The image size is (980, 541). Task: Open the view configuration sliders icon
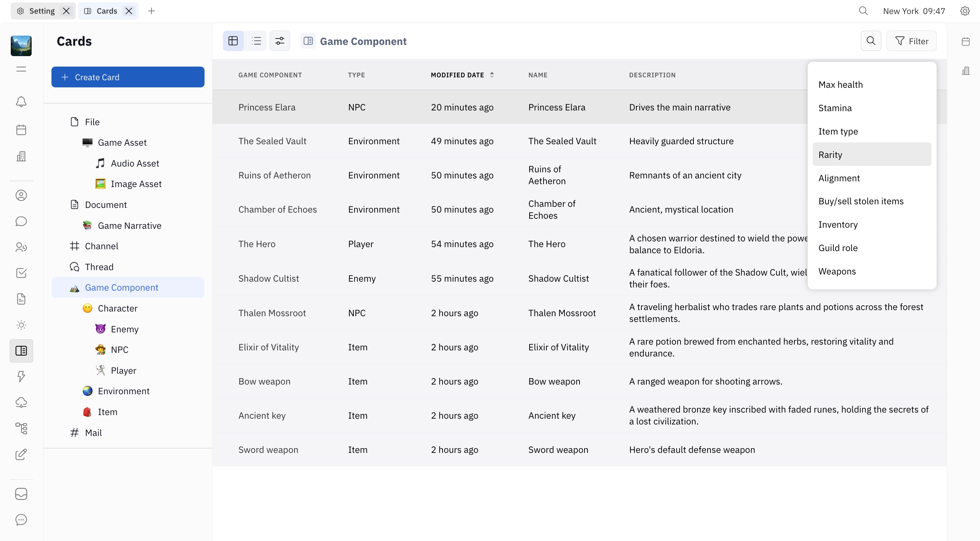tap(280, 41)
